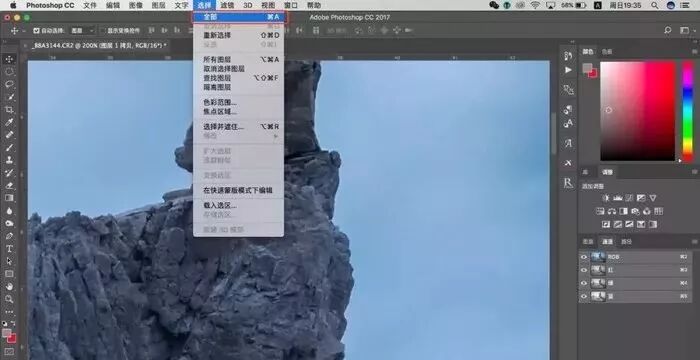This screenshot has height=360, width=700.
Task: Click inside the red color picker field
Action: tap(638, 111)
